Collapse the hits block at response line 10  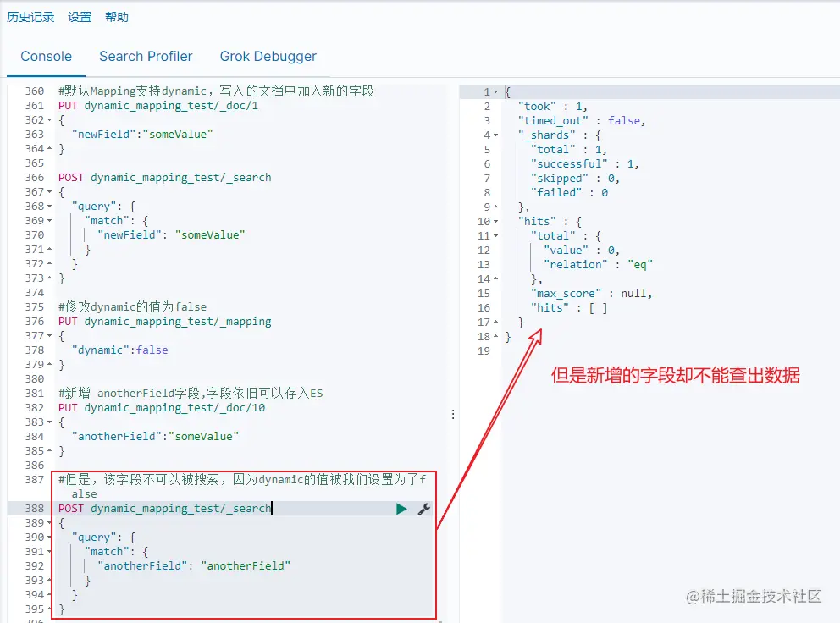click(x=495, y=221)
